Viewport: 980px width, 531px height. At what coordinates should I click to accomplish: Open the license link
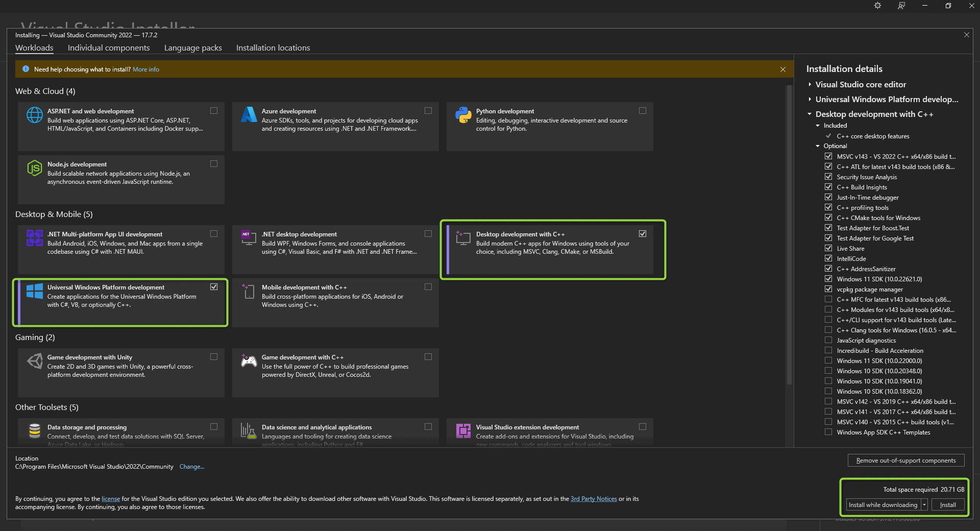111,499
